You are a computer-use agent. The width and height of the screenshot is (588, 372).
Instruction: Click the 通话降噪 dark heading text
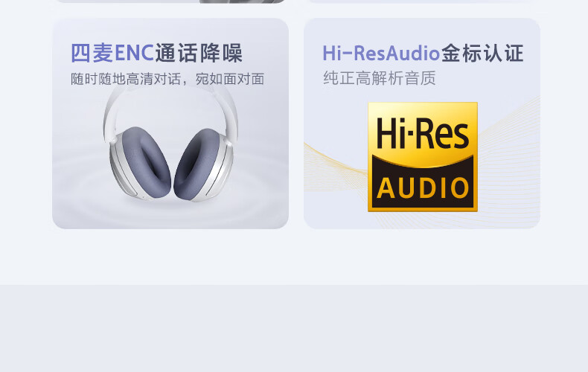(199, 54)
